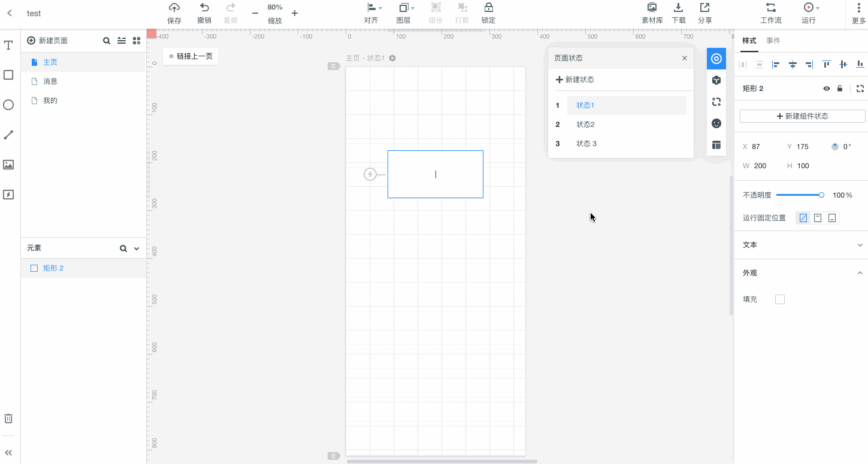Select 状态2 in page states
868x464 pixels.
[627, 125]
